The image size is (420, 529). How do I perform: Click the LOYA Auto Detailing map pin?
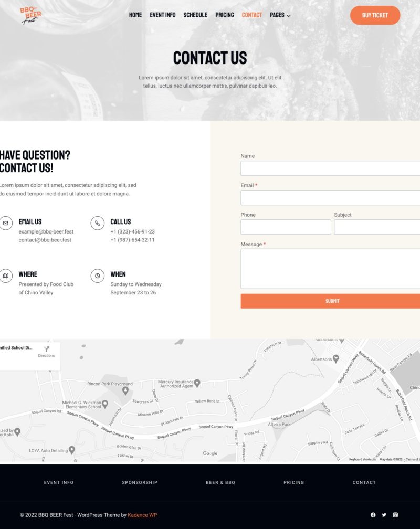[71, 450]
